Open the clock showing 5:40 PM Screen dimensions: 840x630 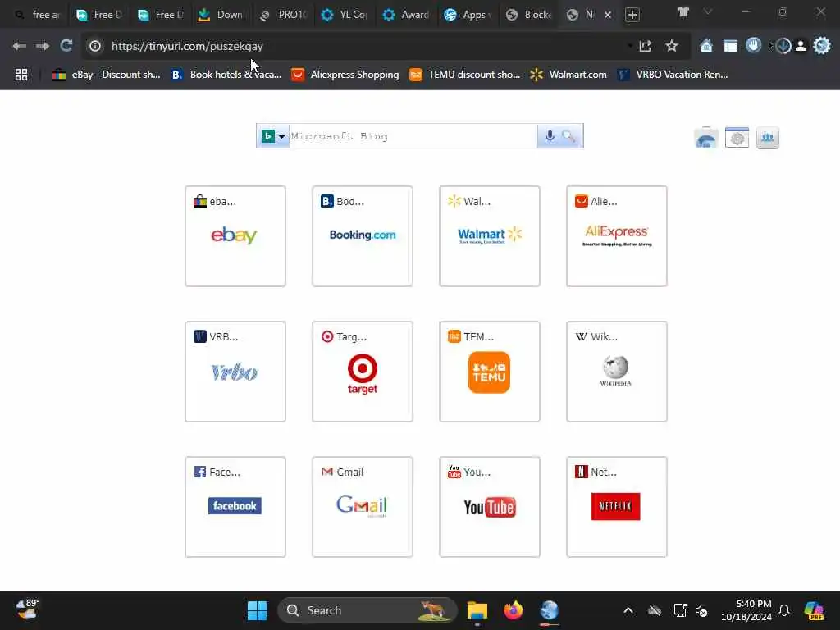(x=746, y=610)
